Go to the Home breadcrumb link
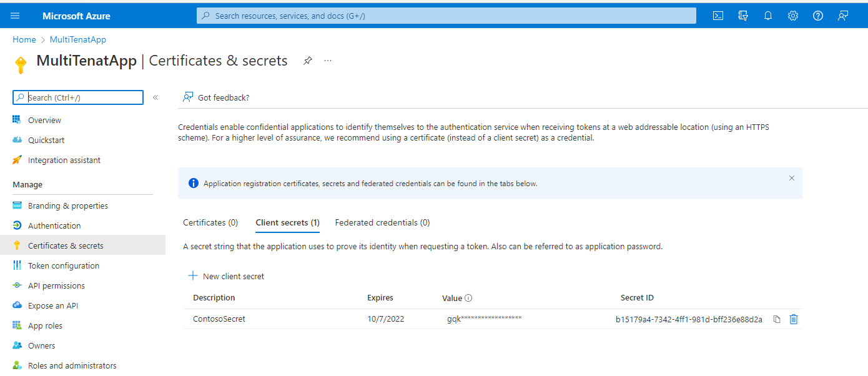This screenshot has width=868, height=376. click(x=24, y=39)
